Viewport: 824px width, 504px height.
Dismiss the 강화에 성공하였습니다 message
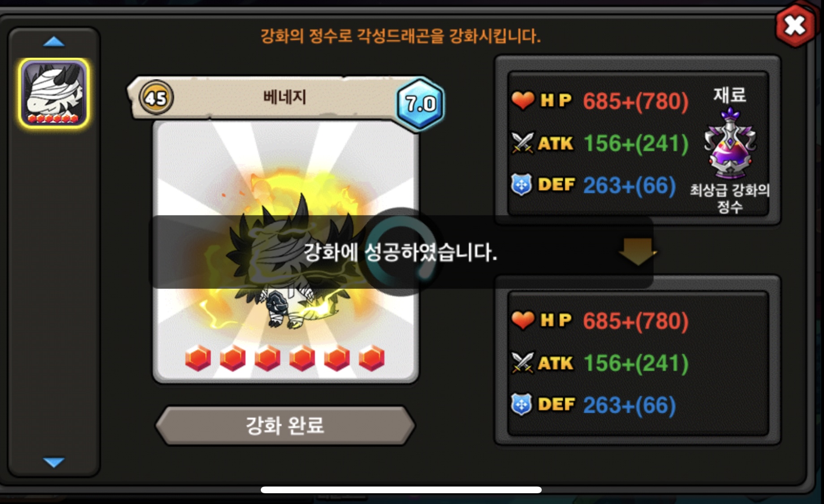[401, 252]
